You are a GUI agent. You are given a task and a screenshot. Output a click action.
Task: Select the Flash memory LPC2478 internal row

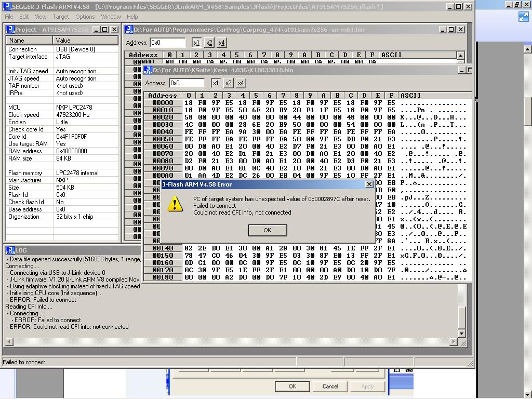coord(62,173)
